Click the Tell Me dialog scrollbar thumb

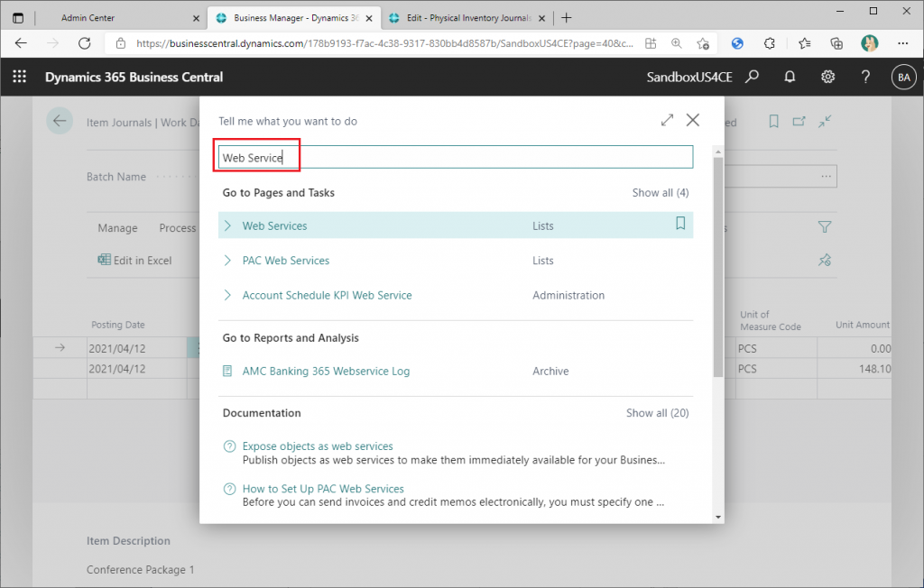coord(717,267)
